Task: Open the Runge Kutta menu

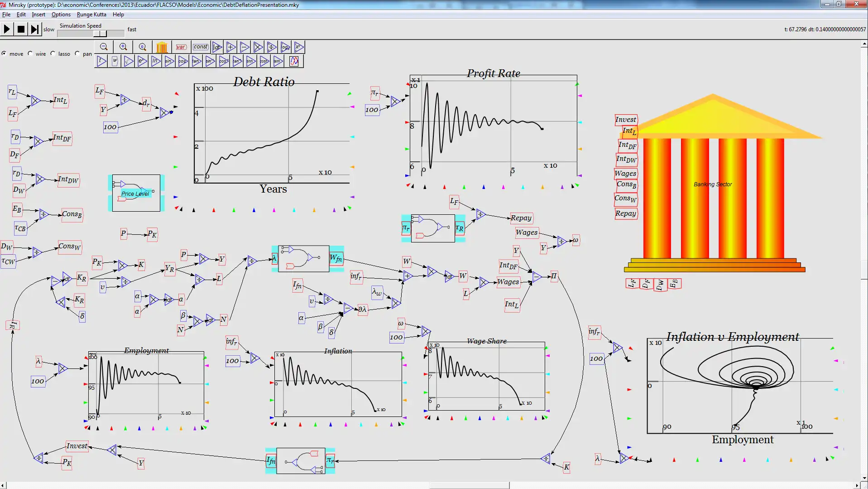Action: point(91,15)
